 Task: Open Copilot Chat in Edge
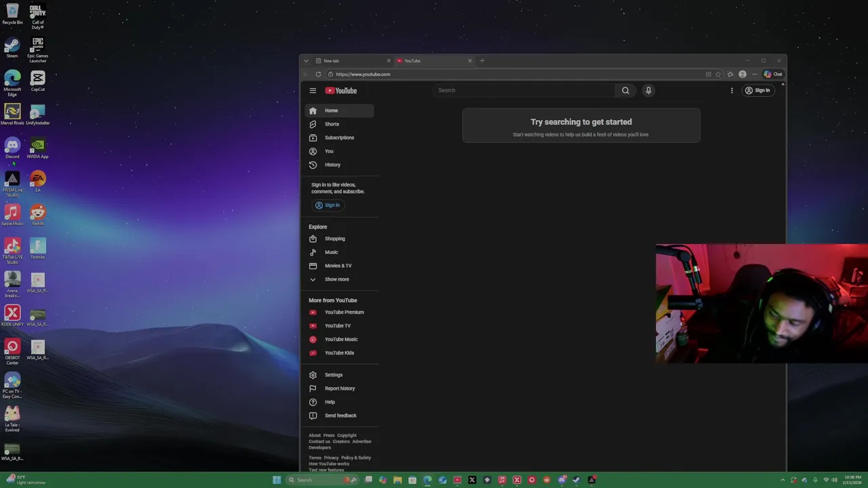[x=773, y=75]
